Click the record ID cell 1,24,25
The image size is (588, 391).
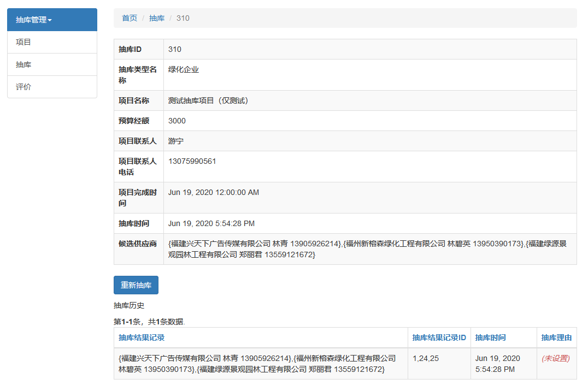(x=426, y=358)
